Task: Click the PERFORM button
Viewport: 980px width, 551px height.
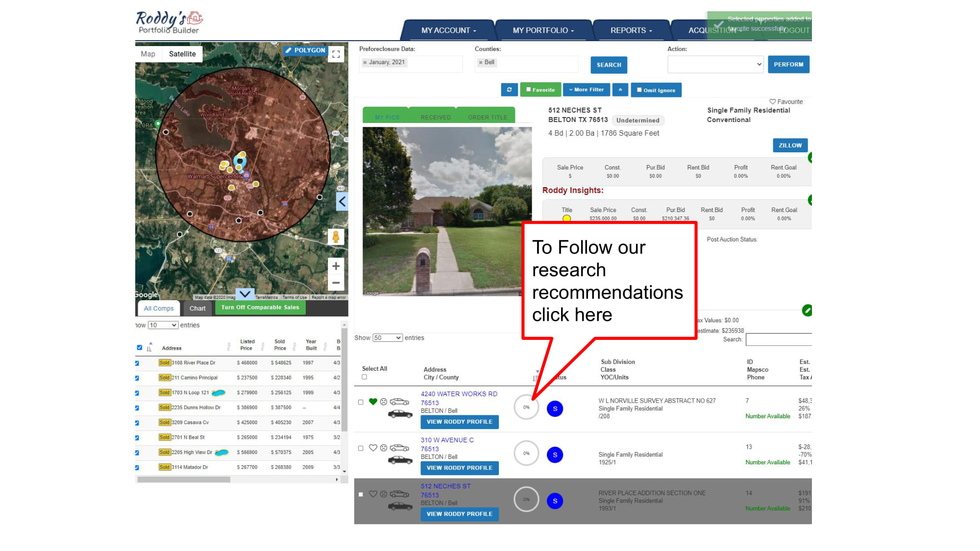Action: tap(788, 64)
